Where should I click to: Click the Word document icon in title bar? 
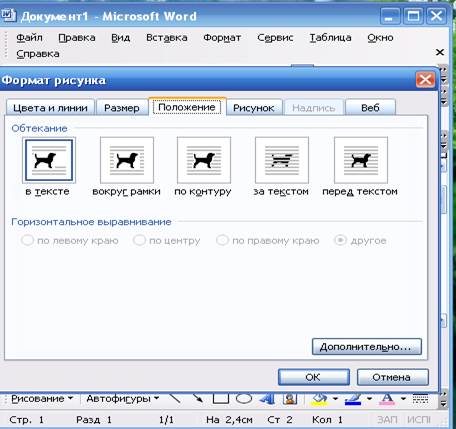click(8, 15)
